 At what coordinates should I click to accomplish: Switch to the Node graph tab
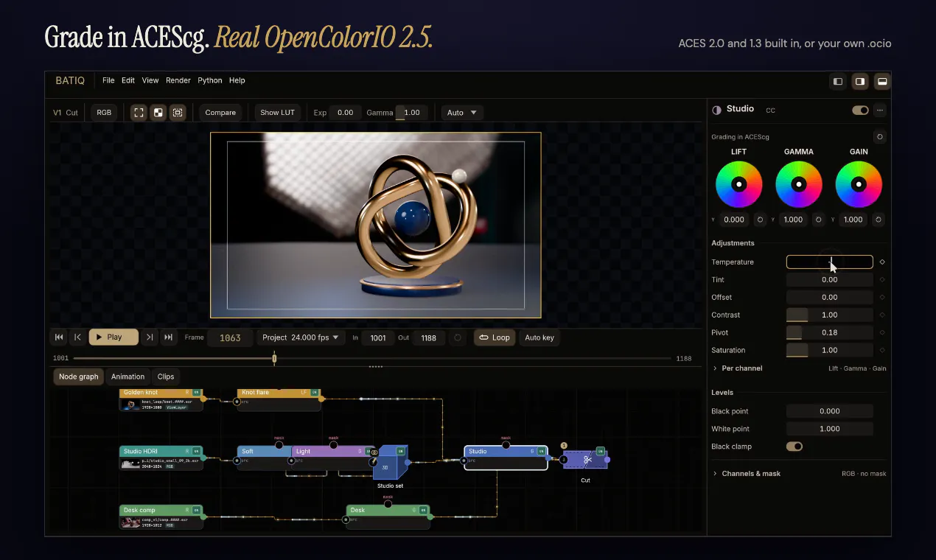pyautogui.click(x=78, y=377)
